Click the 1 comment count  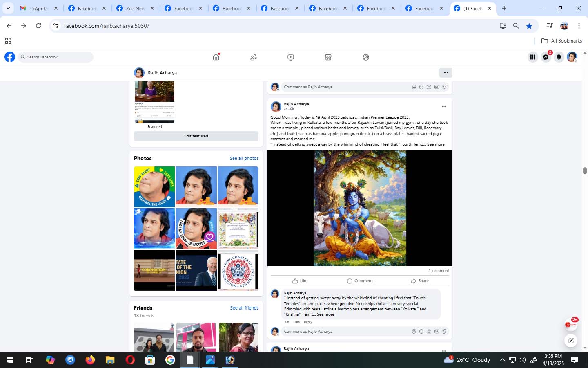tap(439, 271)
